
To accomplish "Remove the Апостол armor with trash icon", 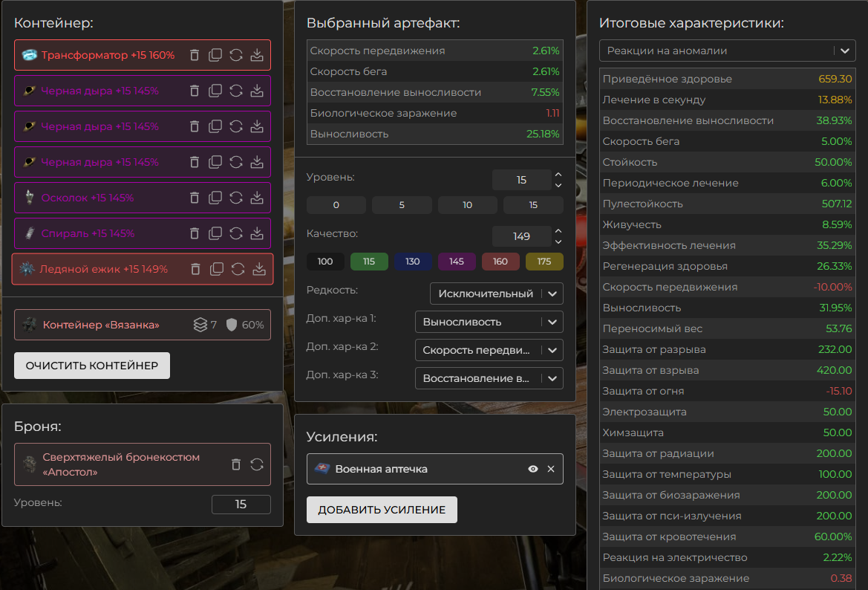I will pyautogui.click(x=236, y=464).
